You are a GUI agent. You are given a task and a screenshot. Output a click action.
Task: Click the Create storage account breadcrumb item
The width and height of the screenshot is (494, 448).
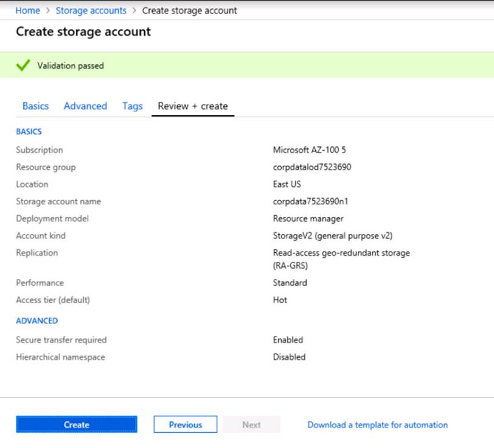189,10
